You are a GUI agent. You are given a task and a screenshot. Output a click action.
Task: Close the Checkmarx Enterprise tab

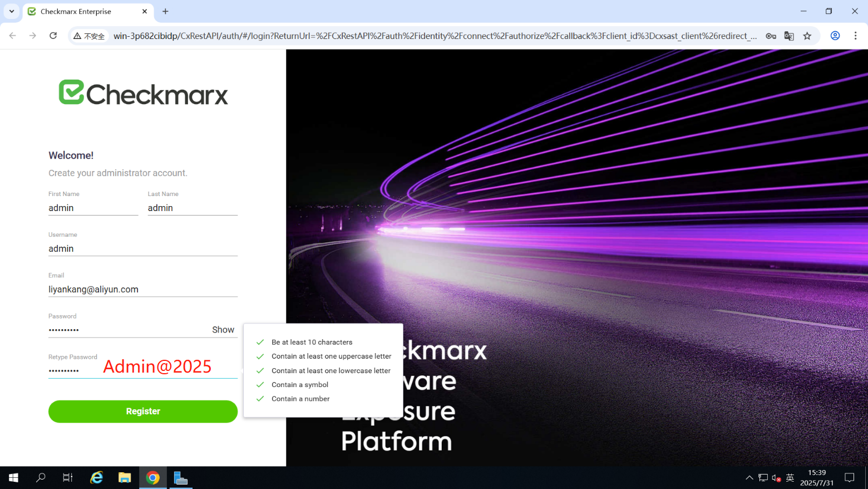click(145, 11)
